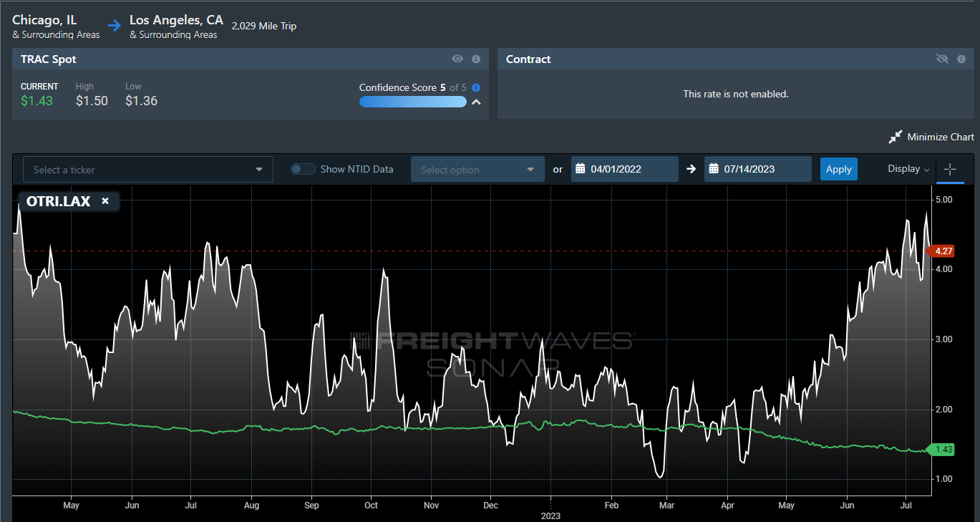Click the end date calendar icon
This screenshot has height=522, width=980.
pyautogui.click(x=714, y=170)
